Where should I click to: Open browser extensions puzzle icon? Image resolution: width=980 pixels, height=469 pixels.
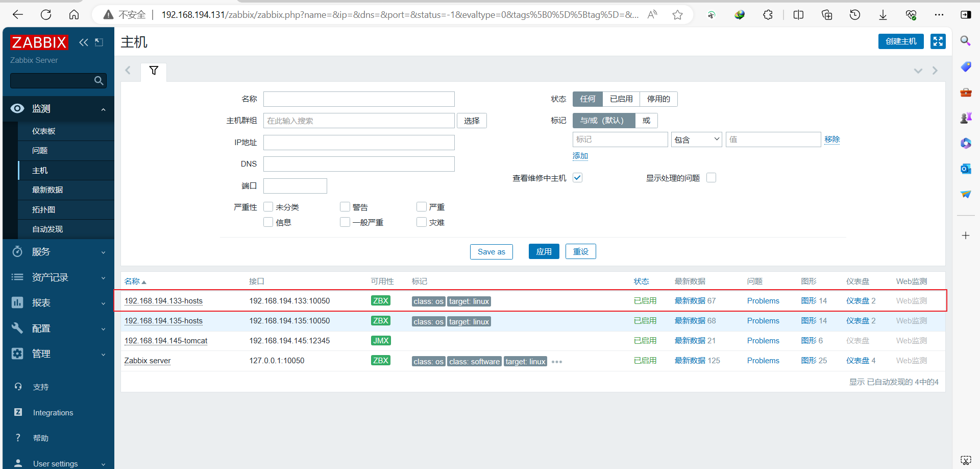[x=768, y=15]
